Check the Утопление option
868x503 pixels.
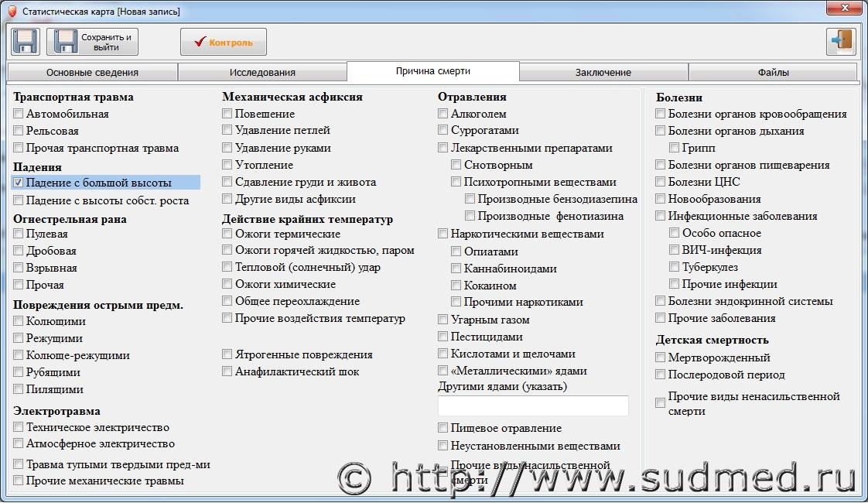click(x=227, y=165)
